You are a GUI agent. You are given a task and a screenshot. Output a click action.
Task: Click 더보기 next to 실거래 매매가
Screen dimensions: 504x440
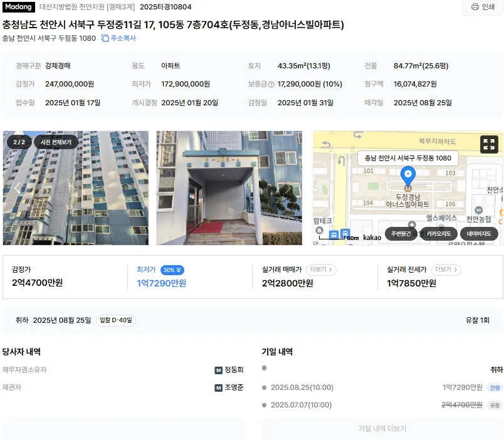[321, 270]
